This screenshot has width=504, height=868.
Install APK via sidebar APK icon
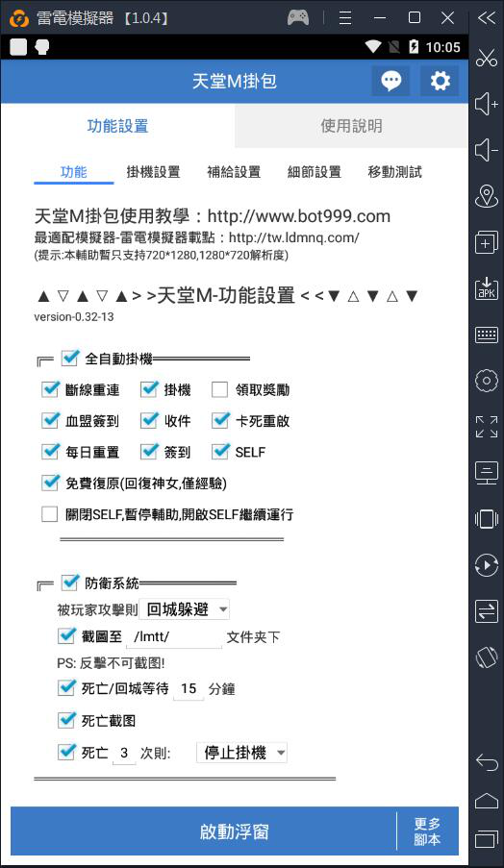point(487,288)
